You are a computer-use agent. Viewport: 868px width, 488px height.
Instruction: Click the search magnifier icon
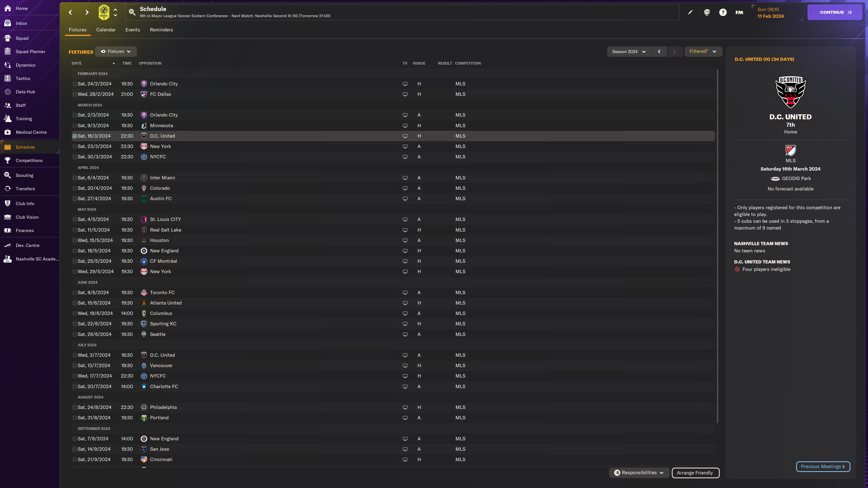132,12
